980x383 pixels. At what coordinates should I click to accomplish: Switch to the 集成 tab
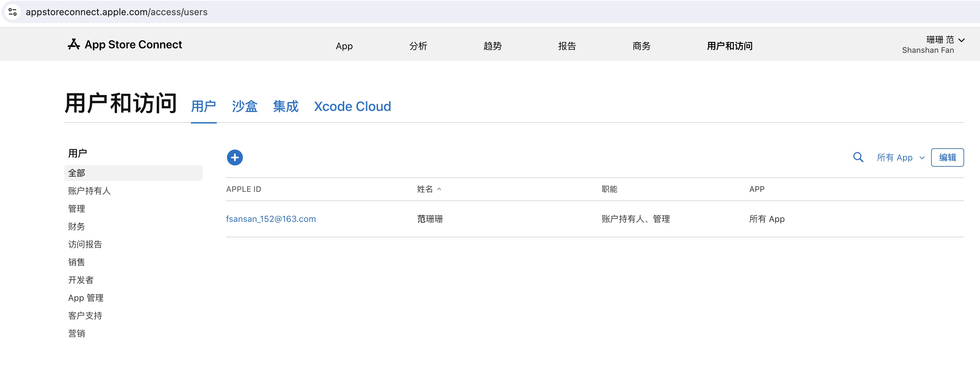[285, 107]
